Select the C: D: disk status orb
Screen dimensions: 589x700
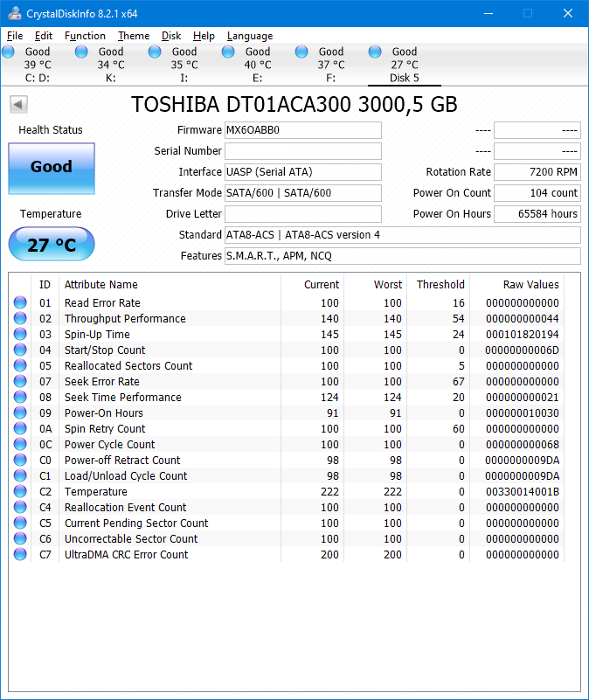10,52
